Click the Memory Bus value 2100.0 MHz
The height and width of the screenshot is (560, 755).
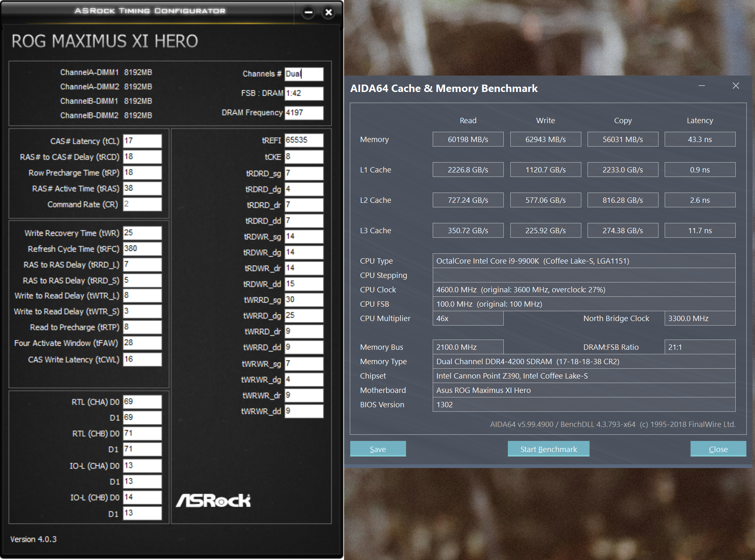pyautogui.click(x=468, y=347)
